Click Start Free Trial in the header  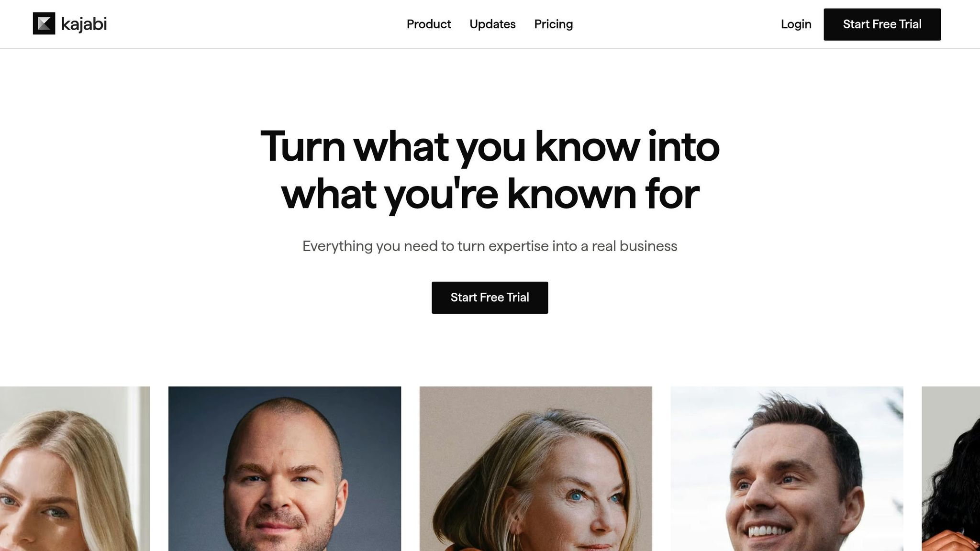tap(882, 24)
